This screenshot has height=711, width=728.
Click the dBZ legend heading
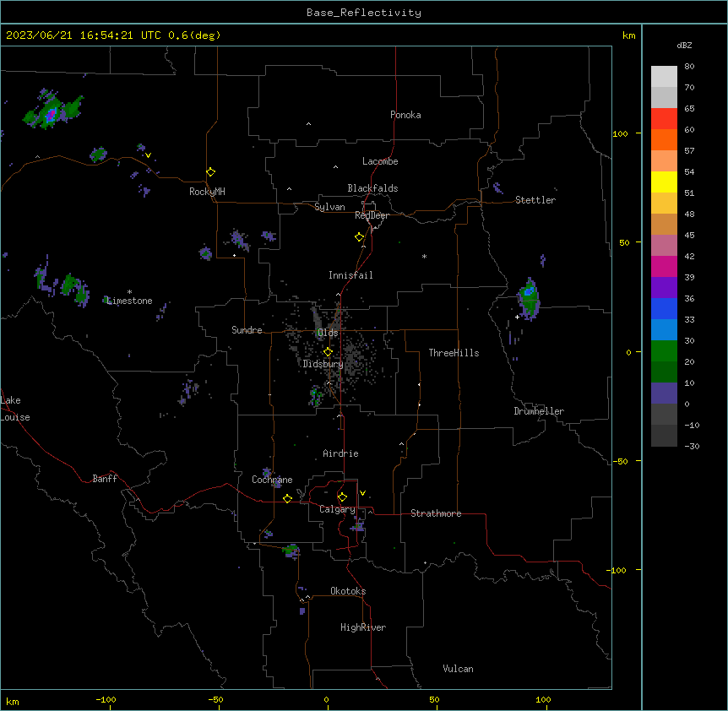click(684, 46)
